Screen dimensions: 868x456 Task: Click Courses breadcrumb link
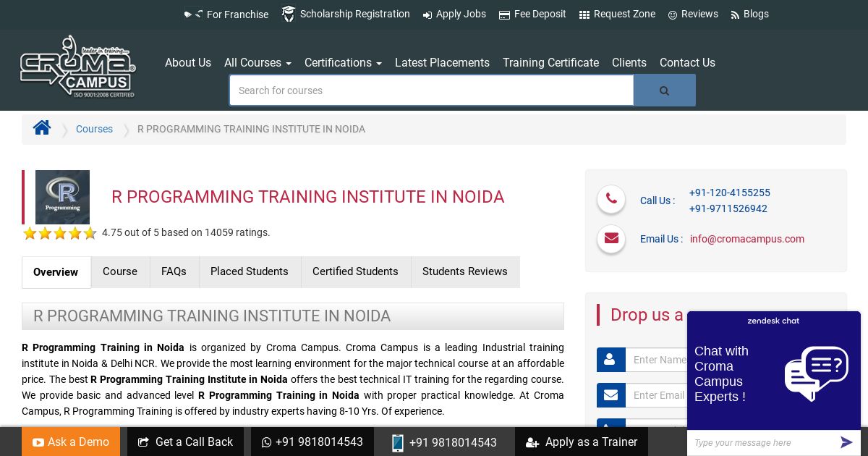[94, 129]
